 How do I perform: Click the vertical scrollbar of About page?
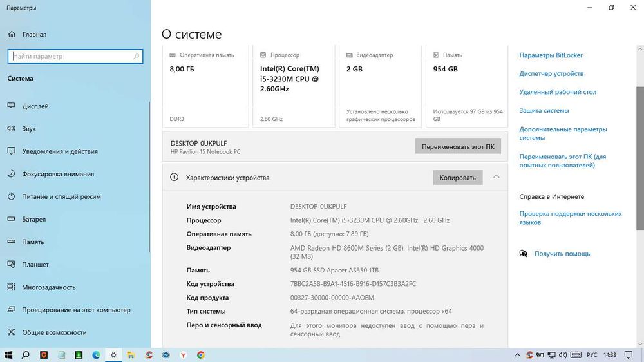(640, 158)
